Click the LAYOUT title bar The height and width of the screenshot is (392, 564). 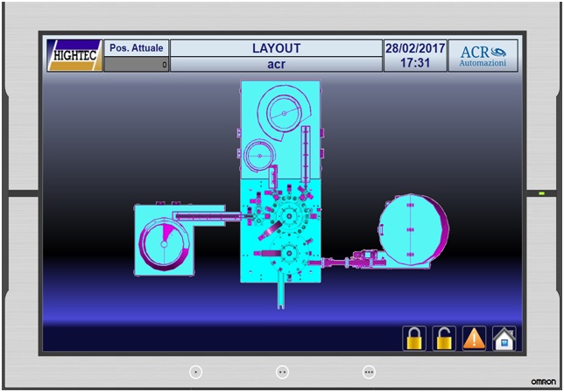pos(276,48)
